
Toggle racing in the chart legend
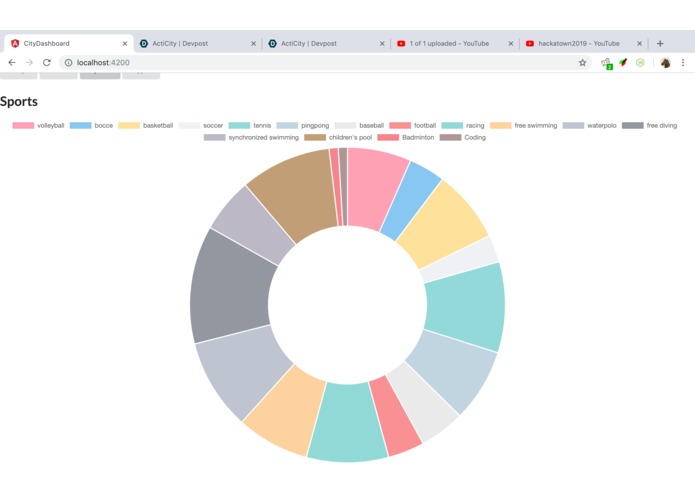463,125
